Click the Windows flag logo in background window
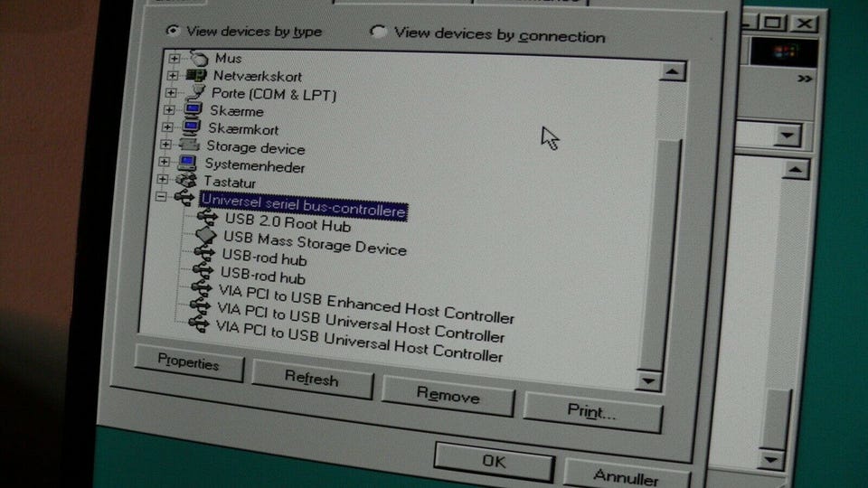This screenshot has height=488, width=868. 785,53
